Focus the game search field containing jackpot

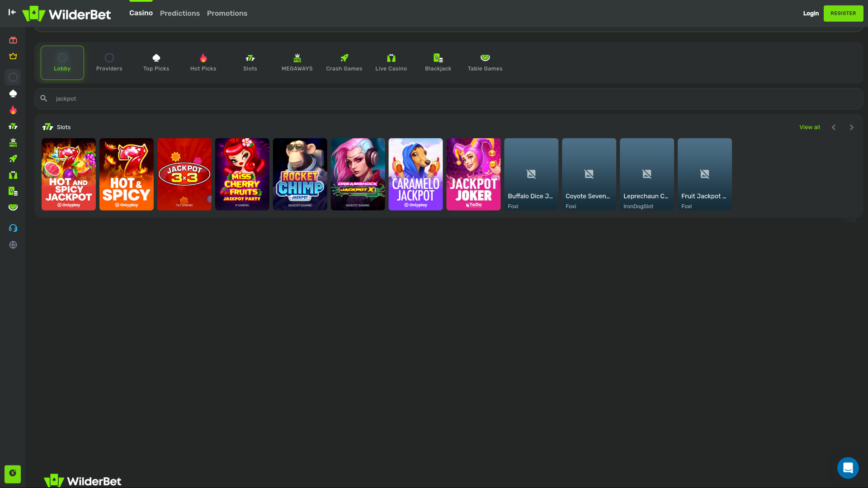pos(449,99)
